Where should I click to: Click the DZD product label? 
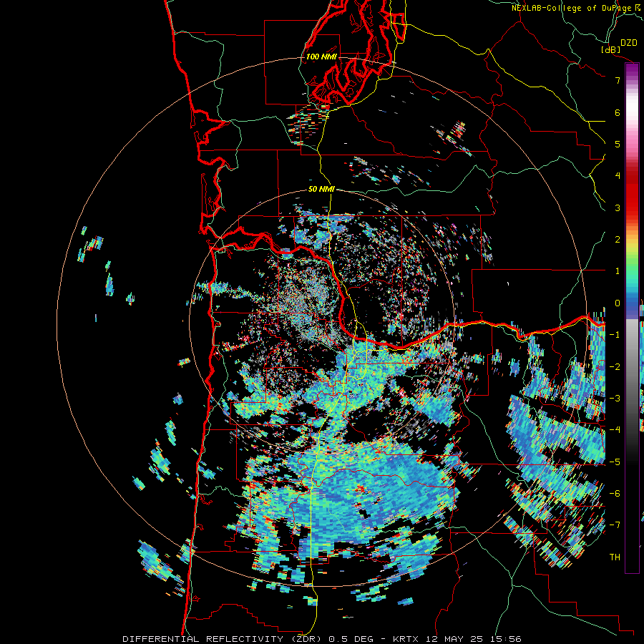tap(628, 43)
